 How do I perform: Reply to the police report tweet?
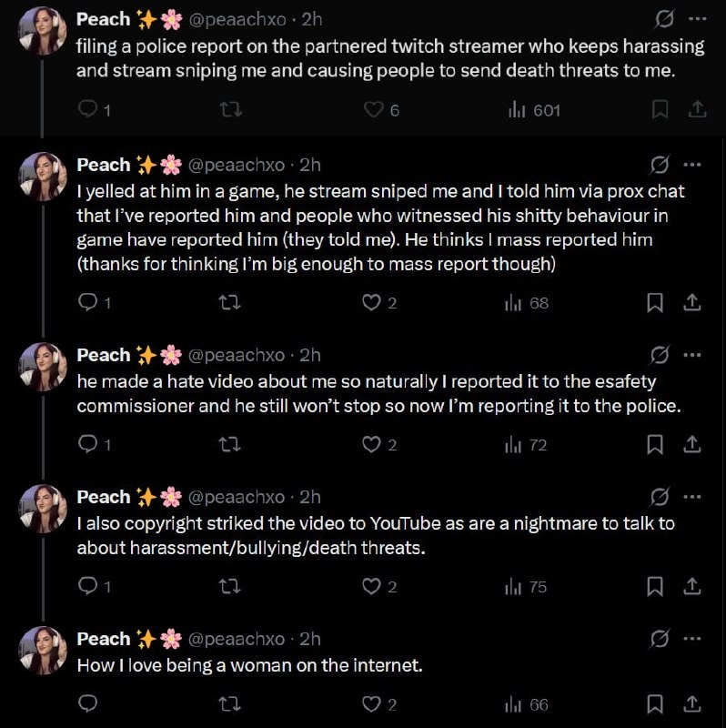click(x=88, y=109)
